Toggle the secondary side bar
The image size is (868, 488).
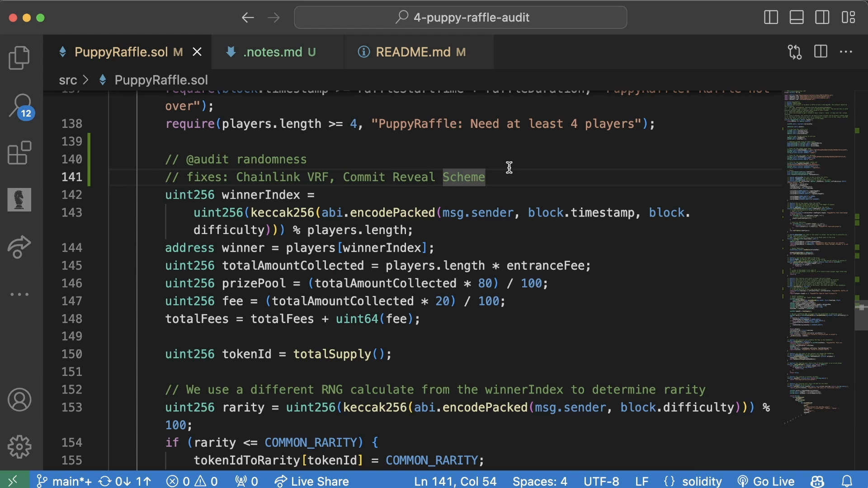tap(823, 18)
